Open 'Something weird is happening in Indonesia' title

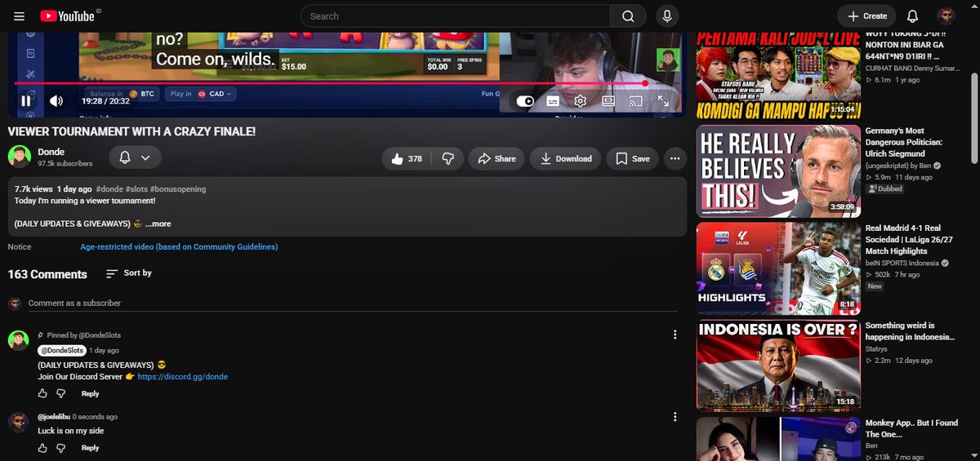click(x=910, y=331)
